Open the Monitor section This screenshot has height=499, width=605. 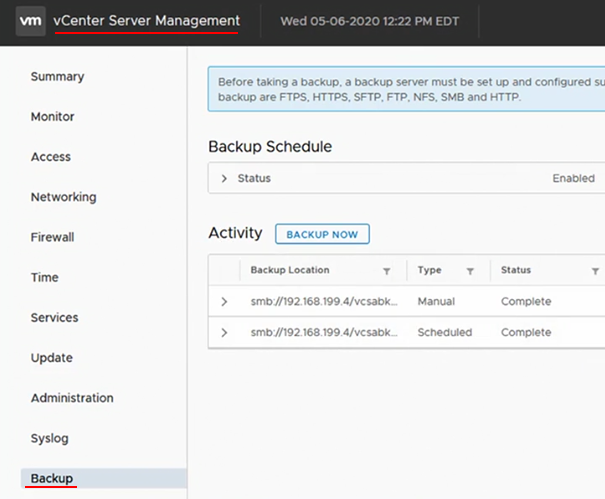point(52,117)
